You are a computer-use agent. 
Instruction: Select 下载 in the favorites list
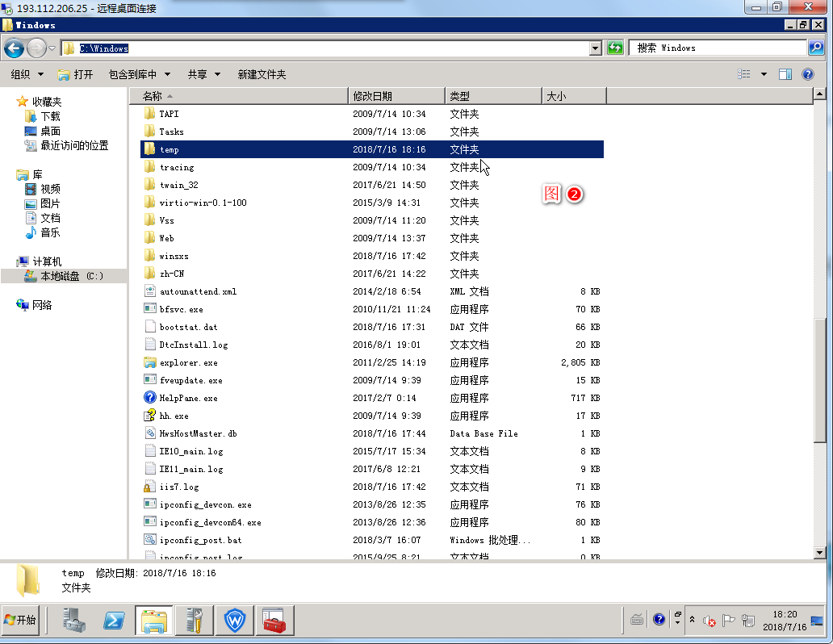[50, 116]
